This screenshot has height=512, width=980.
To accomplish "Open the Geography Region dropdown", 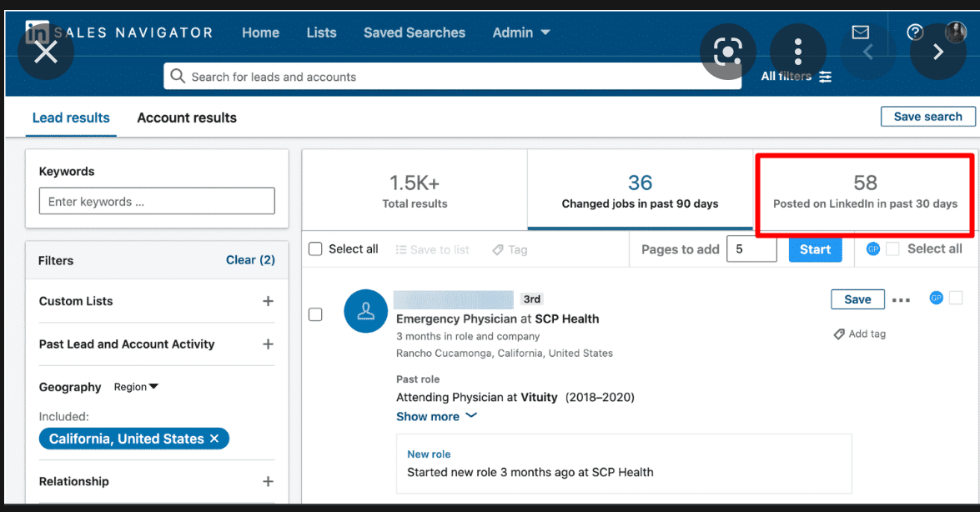I will click(136, 387).
